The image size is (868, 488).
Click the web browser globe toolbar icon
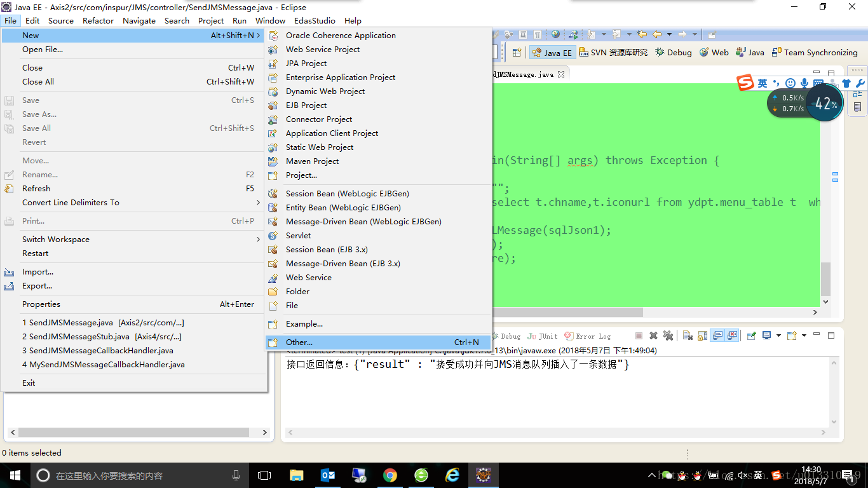pyautogui.click(x=555, y=34)
